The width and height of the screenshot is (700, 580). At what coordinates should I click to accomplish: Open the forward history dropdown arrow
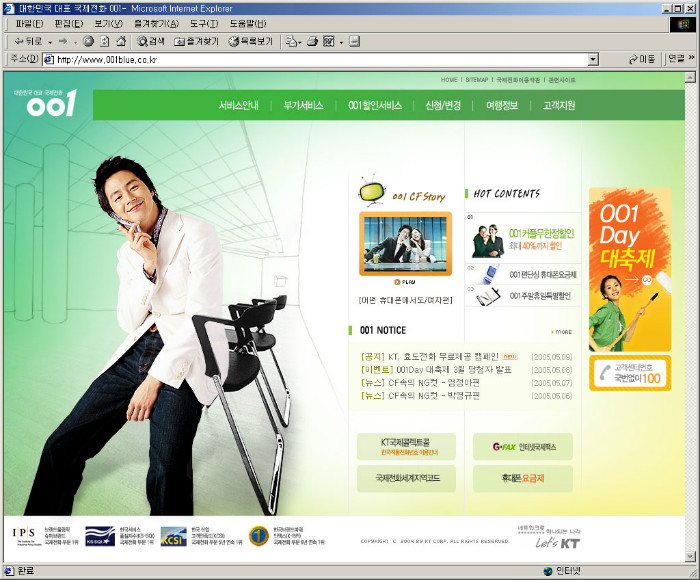pyautogui.click(x=75, y=42)
